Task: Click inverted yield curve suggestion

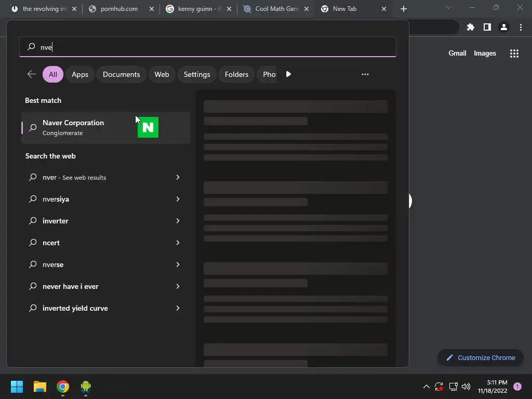Action: (75, 308)
